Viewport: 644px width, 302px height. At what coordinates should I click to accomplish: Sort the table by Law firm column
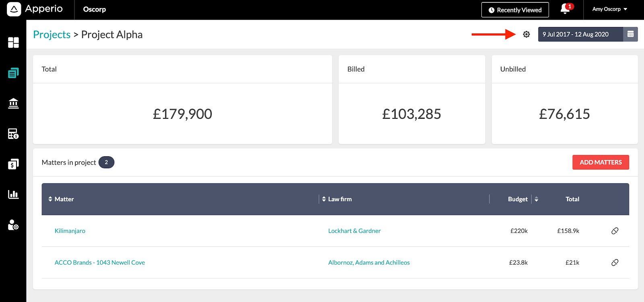click(x=337, y=199)
